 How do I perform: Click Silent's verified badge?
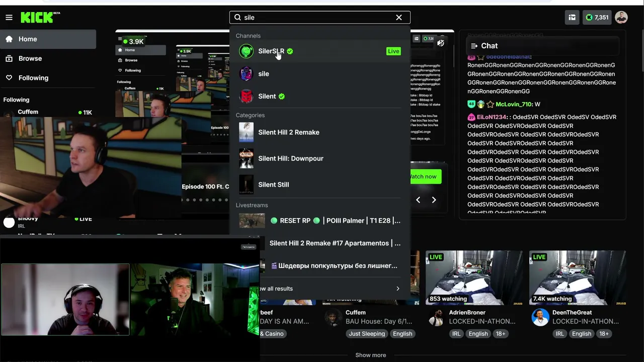coord(282,97)
